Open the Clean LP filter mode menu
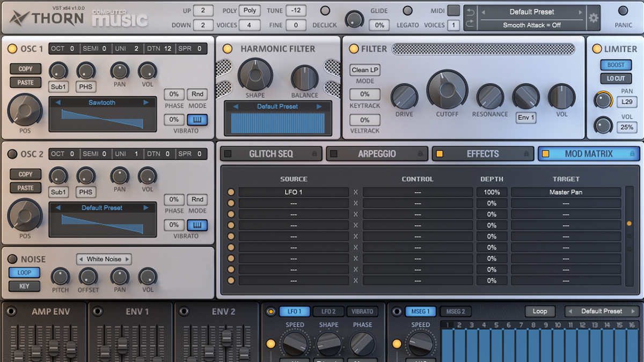 click(365, 70)
